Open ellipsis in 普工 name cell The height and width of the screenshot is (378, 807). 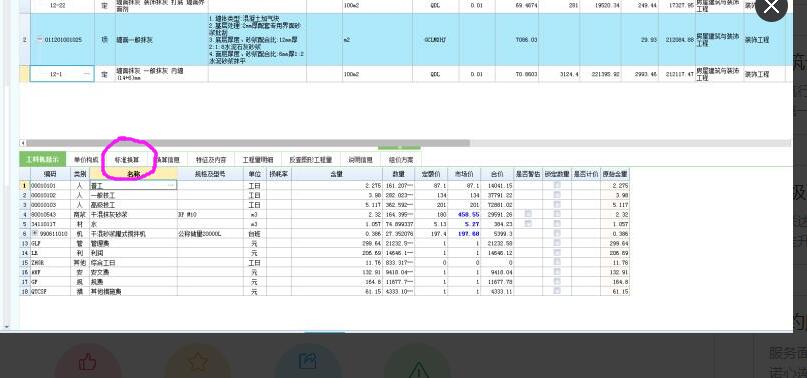(x=172, y=185)
